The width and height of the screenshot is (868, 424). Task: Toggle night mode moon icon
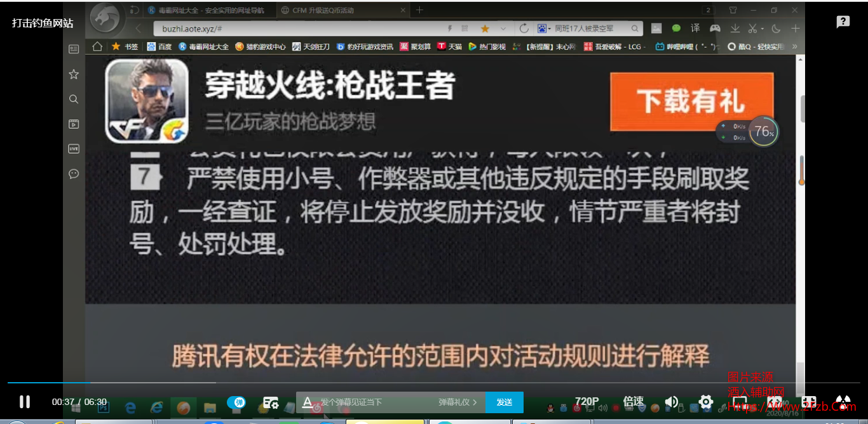(776, 29)
